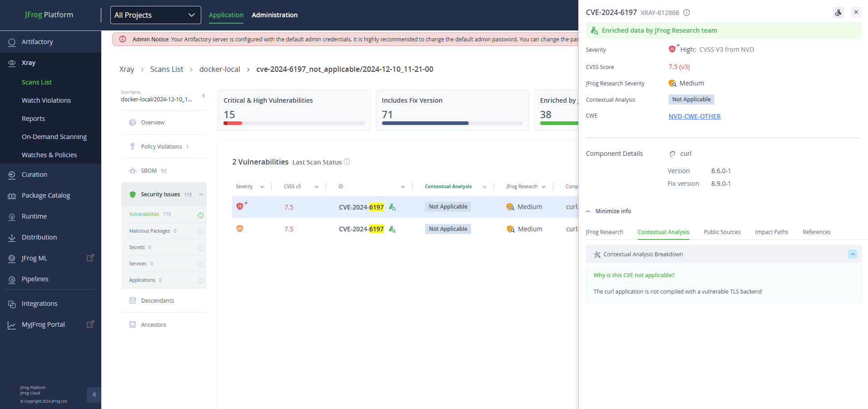Toggle the Secrets status circle
868x409 pixels.
(201, 248)
